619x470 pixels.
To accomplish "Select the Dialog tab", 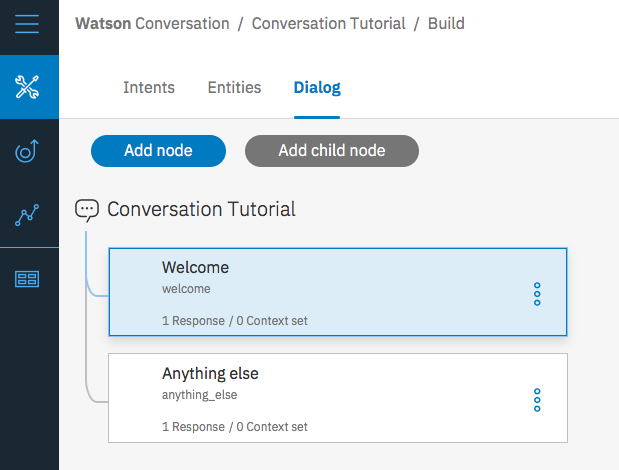I will click(x=317, y=88).
